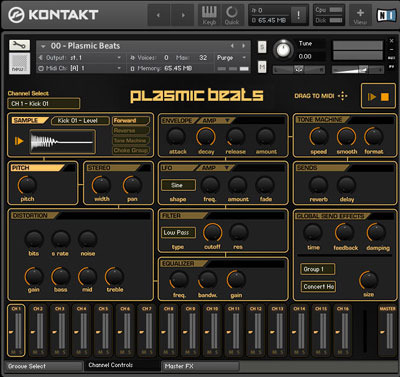The width and height of the screenshot is (400, 377).
Task: Click the Sine LFO shape button
Action: point(178,185)
